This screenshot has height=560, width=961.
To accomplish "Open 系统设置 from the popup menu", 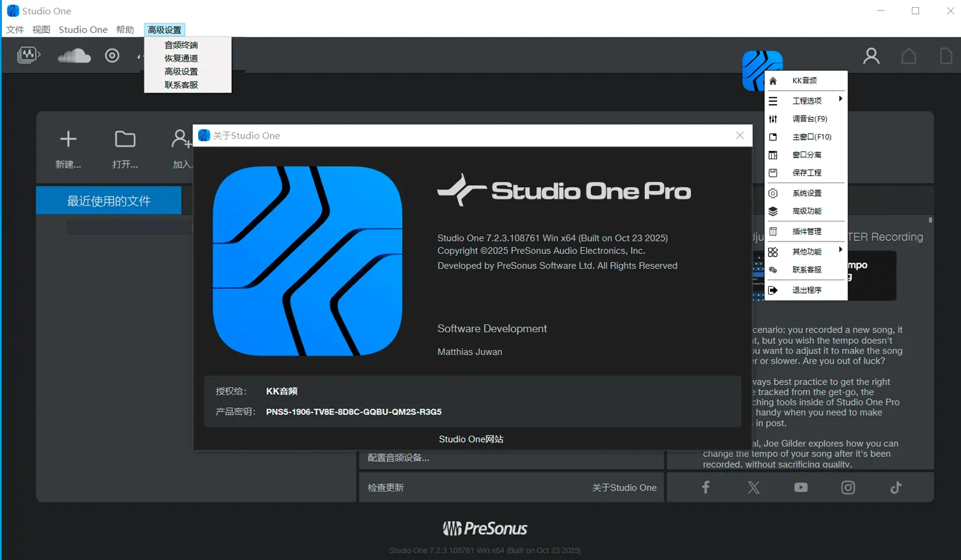I will point(806,193).
